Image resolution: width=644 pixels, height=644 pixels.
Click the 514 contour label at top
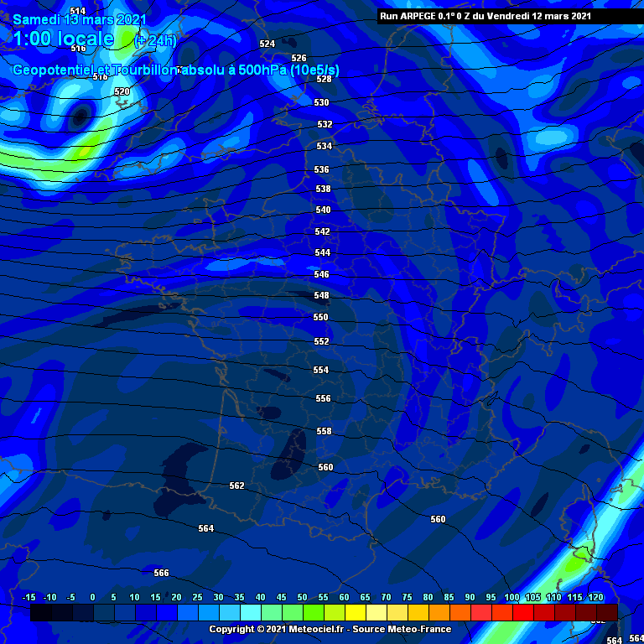[78, 11]
